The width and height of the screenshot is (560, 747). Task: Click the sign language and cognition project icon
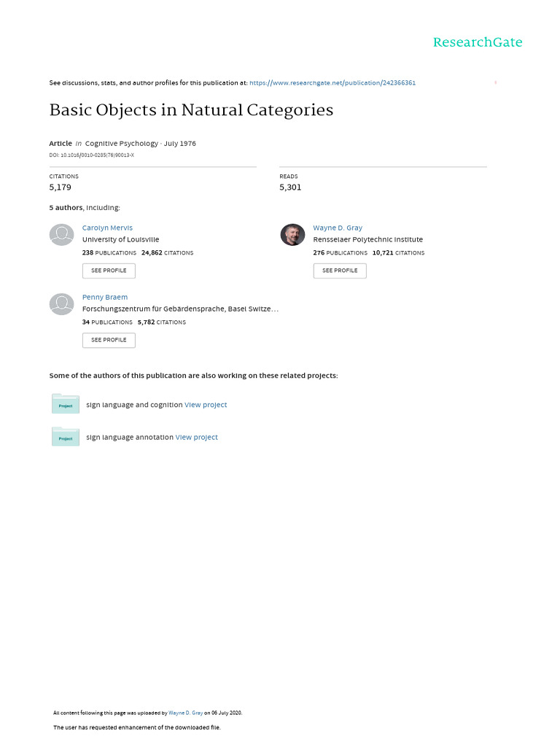[x=66, y=404]
